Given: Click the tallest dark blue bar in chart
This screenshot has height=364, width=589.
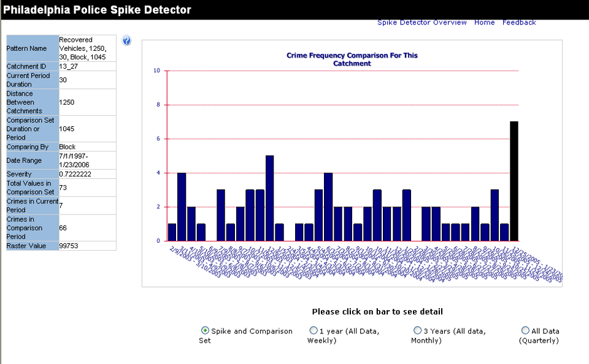Looking at the screenshot, I should click(268, 196).
